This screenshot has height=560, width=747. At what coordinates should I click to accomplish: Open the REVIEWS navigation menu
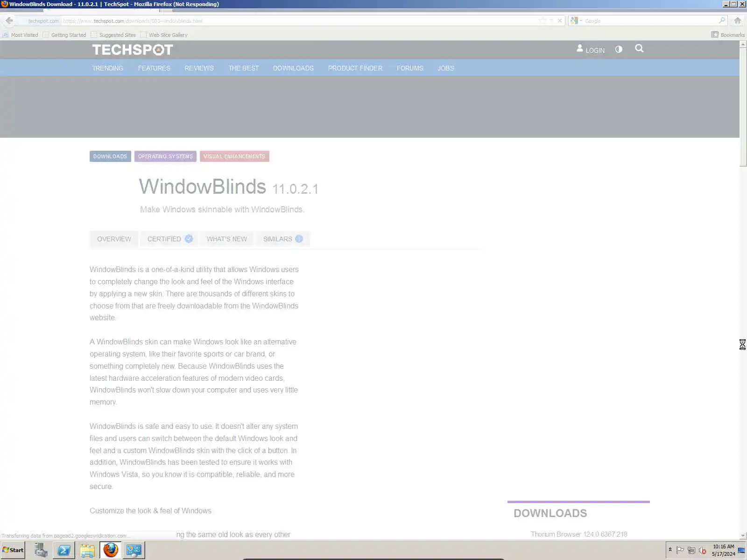pos(199,68)
